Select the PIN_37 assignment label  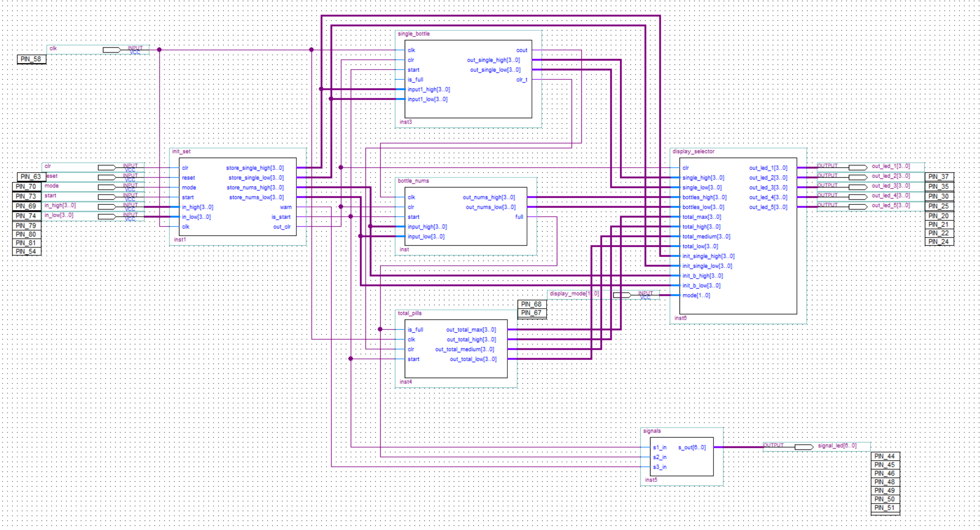[x=939, y=177]
